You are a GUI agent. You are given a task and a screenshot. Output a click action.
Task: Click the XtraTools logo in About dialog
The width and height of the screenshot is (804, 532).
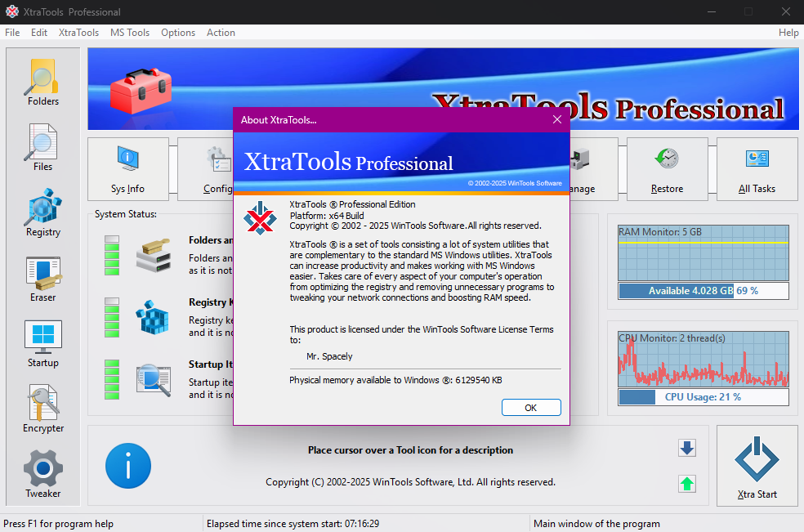tap(260, 218)
